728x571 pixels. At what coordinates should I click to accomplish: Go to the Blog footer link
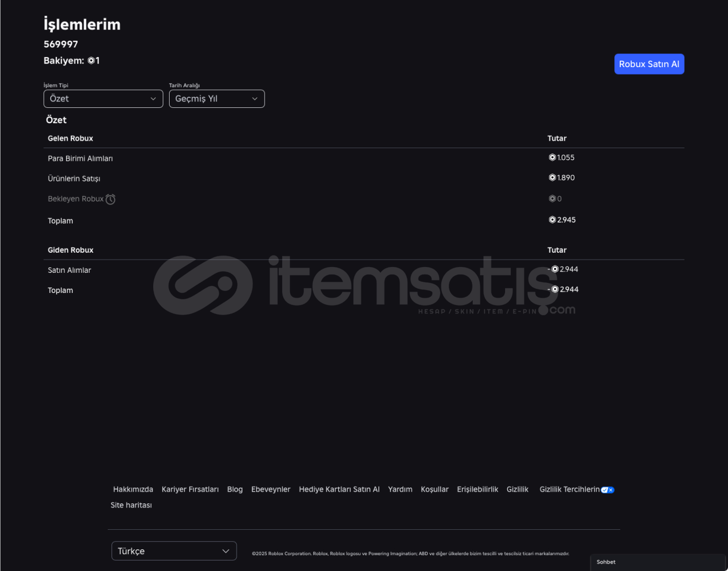point(235,490)
